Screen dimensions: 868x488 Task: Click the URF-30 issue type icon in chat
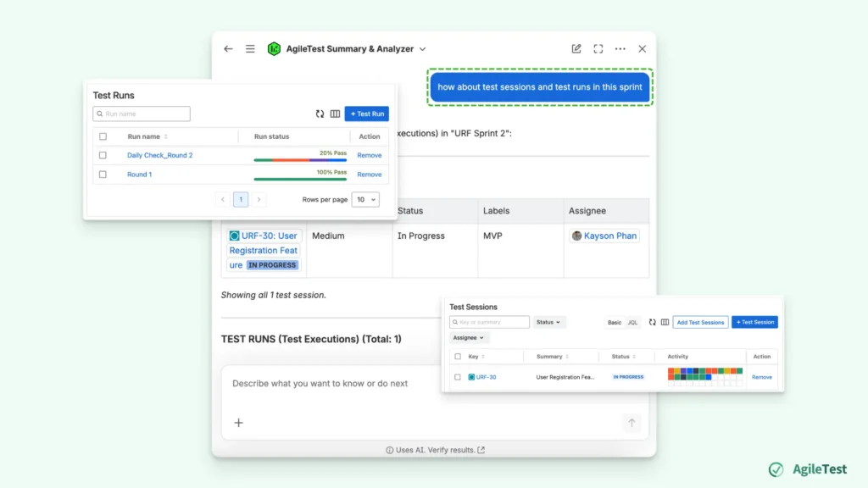[234, 236]
